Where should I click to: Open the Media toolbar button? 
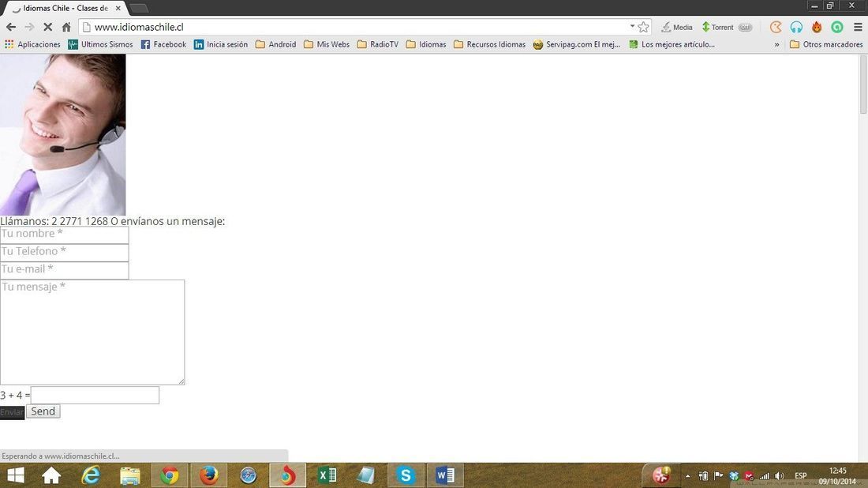tap(676, 27)
